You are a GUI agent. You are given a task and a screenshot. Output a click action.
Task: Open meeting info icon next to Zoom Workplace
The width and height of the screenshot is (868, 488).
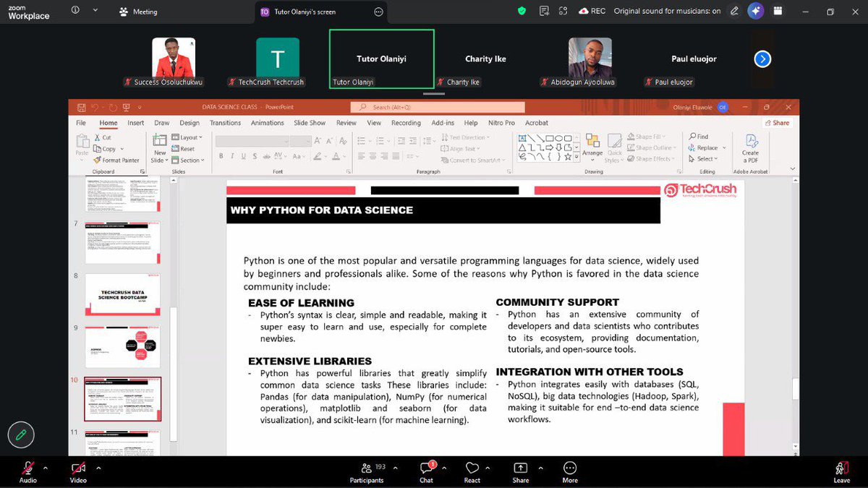click(x=76, y=11)
